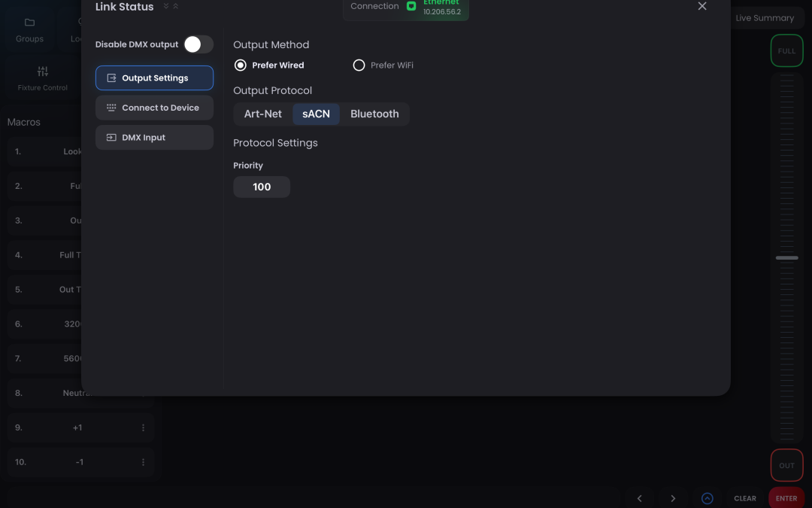This screenshot has width=812, height=508.
Task: Click the Output Settings icon
Action: pyautogui.click(x=111, y=78)
